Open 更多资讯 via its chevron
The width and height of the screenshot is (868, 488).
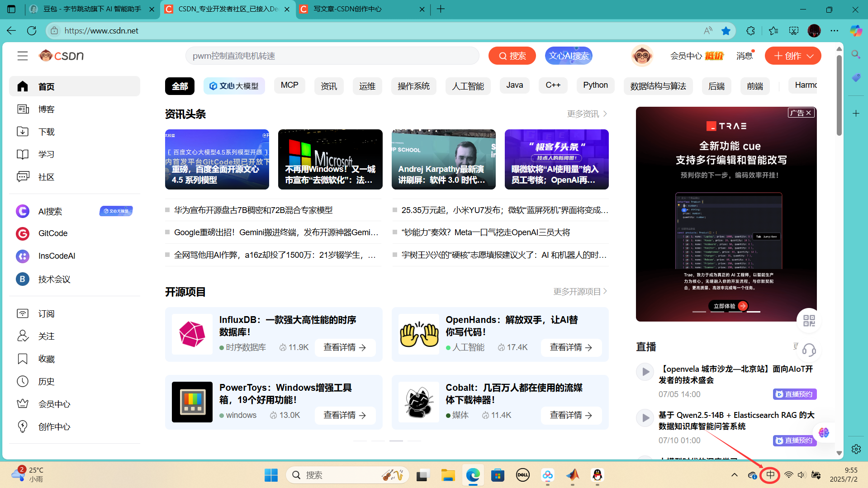point(605,114)
